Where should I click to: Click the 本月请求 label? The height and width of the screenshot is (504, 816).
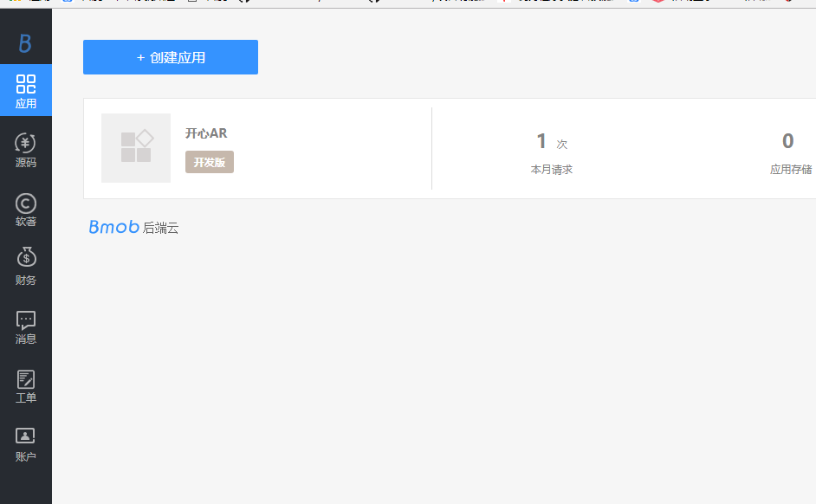(x=551, y=169)
